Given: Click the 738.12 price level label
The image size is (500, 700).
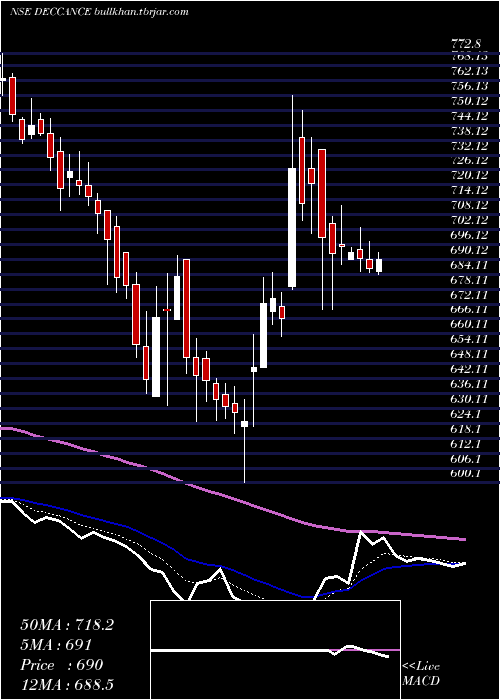Looking at the screenshot, I should pos(469,131).
